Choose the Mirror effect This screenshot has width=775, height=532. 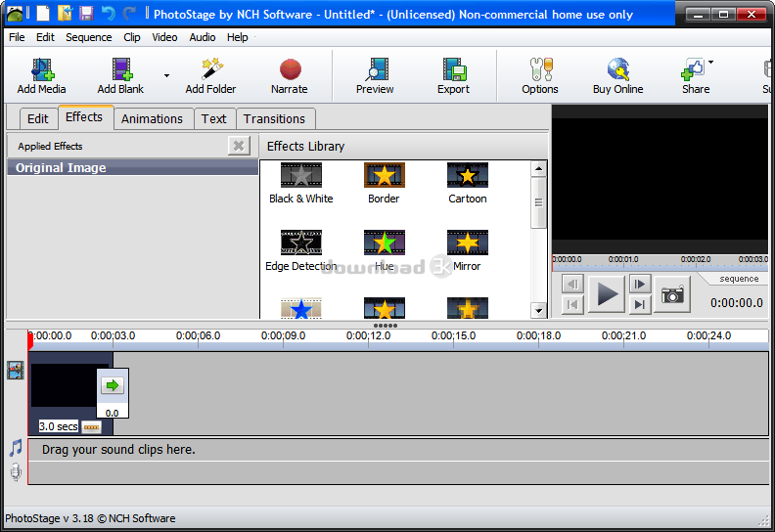pyautogui.click(x=468, y=251)
